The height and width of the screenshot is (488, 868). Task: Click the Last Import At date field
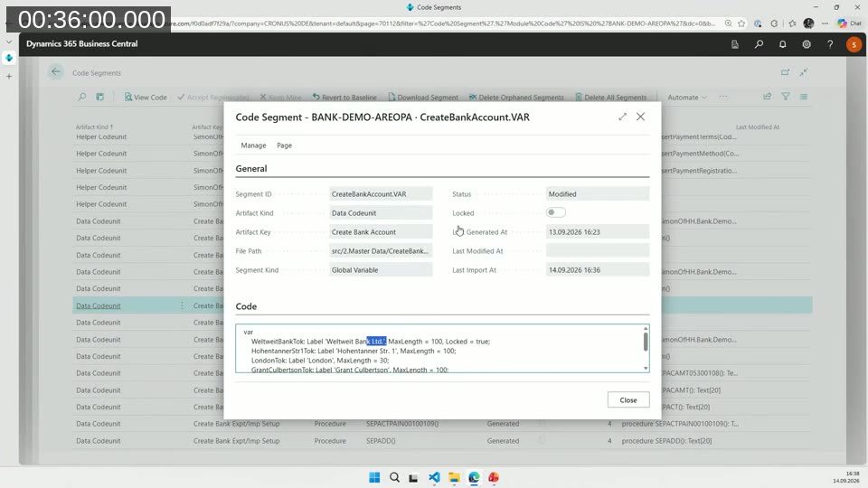[x=598, y=270]
